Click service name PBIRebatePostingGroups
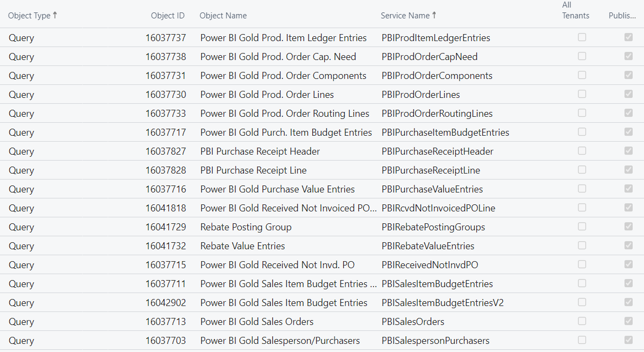The height and width of the screenshot is (352, 644). [433, 227]
